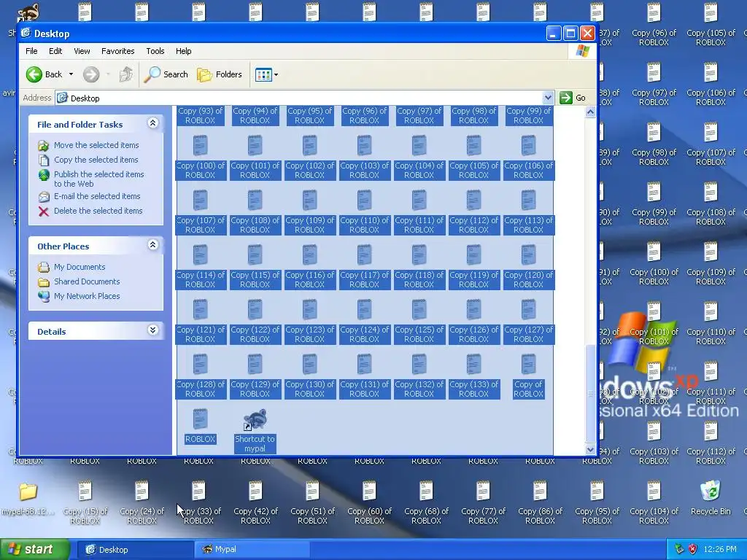Click Copy the selected items

coord(96,160)
